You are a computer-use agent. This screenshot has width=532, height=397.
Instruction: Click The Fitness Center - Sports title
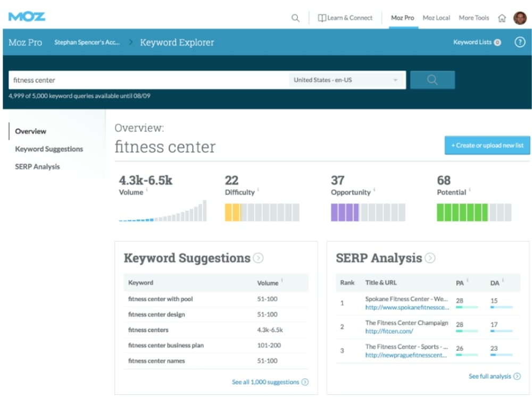pos(406,347)
